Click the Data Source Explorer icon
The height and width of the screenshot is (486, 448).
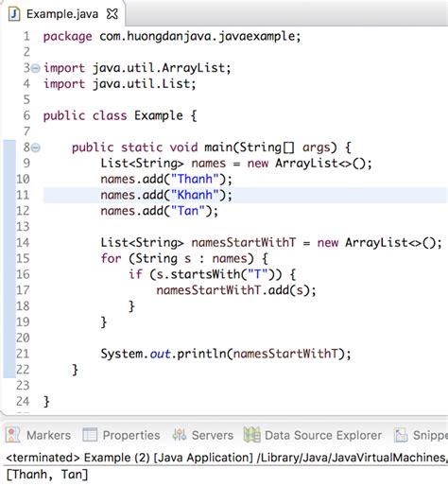[251, 435]
